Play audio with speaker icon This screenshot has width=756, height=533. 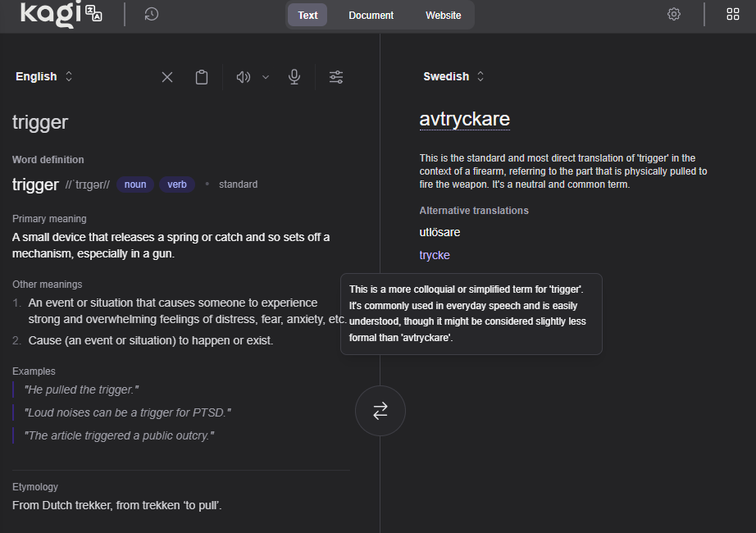[243, 77]
